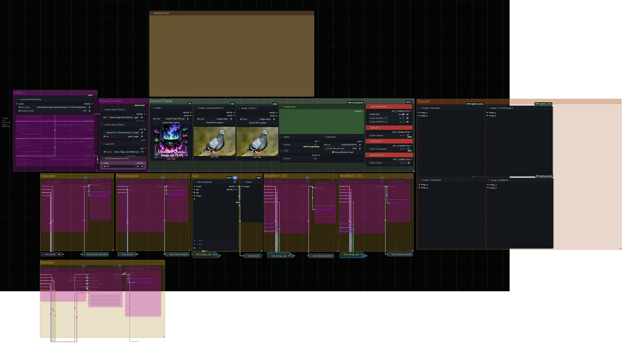Viewport: 637px width, 364px height.
Task: Click choose file to upload in Image 3
Action: point(257,123)
